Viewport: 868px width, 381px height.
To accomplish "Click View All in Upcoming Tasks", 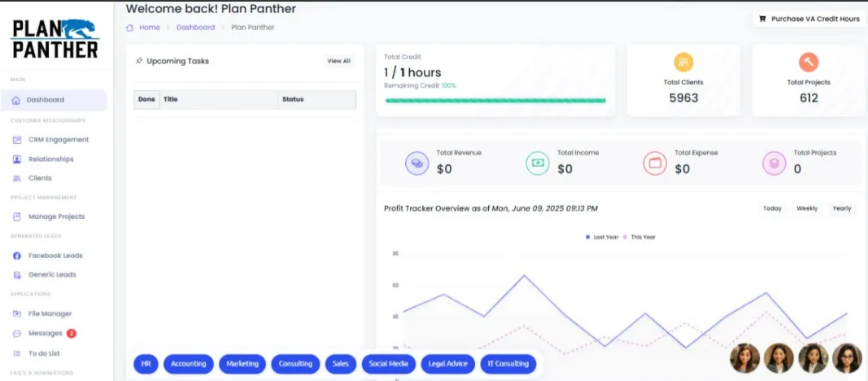I will point(338,61).
